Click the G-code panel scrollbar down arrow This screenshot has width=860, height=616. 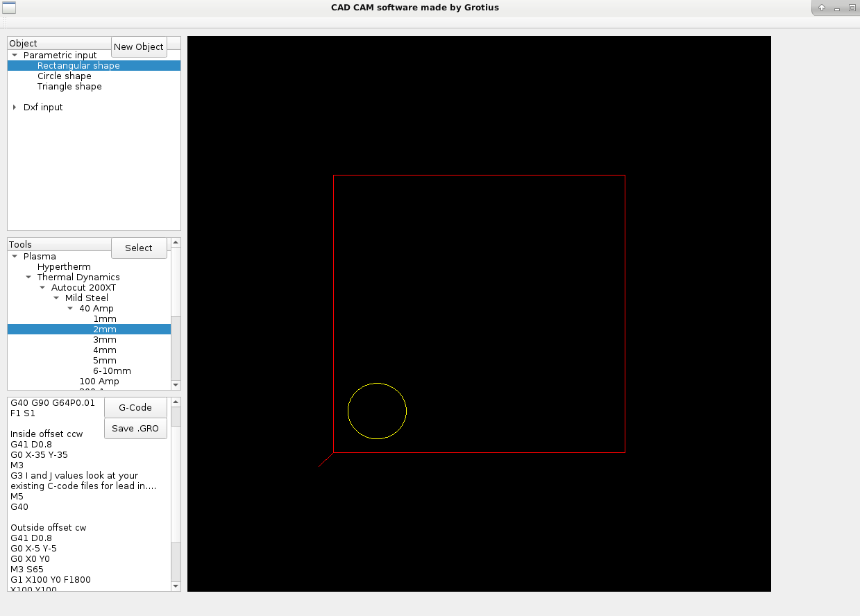(176, 586)
